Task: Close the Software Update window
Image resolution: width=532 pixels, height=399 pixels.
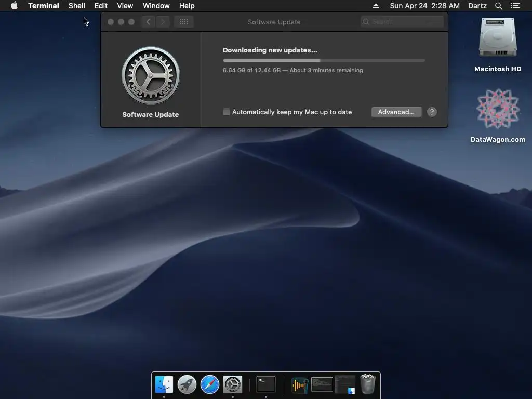Action: coord(111,22)
